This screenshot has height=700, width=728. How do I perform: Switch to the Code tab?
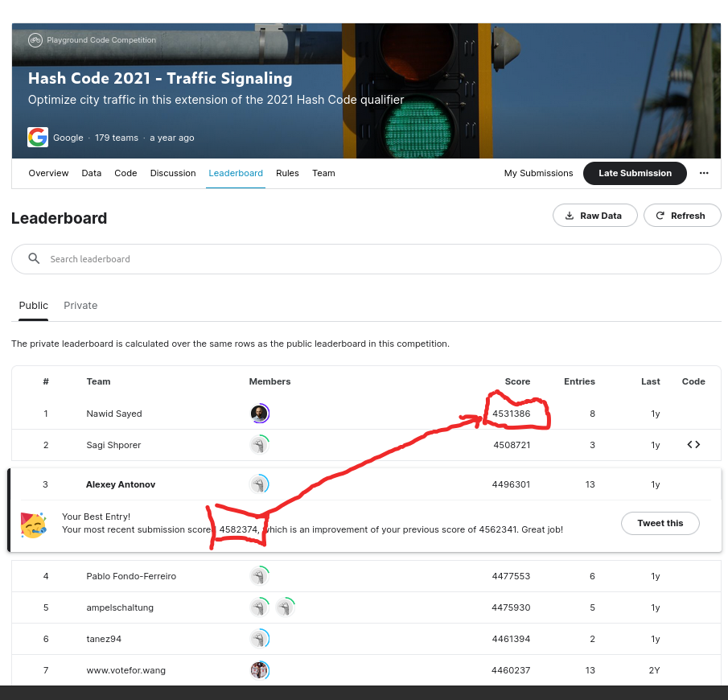coord(125,173)
